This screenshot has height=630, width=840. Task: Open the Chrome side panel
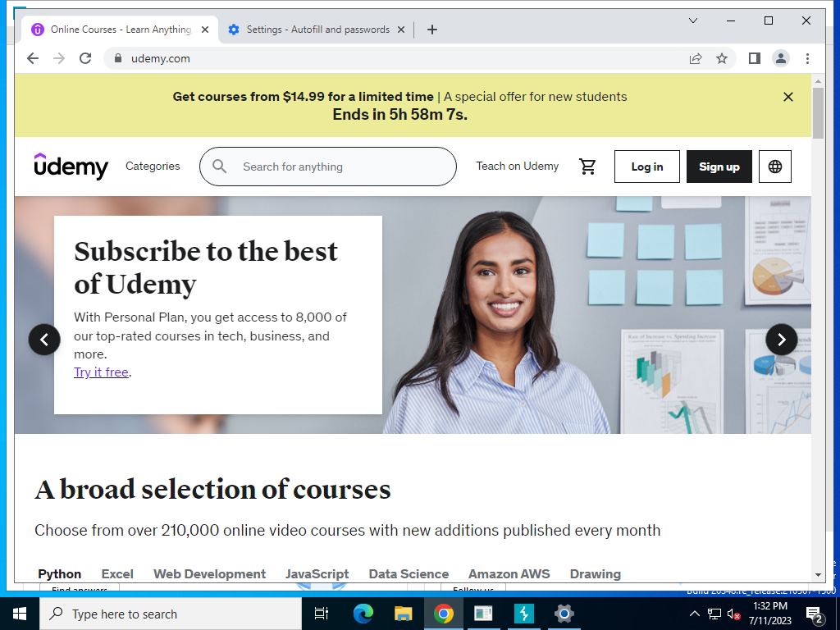(x=755, y=58)
